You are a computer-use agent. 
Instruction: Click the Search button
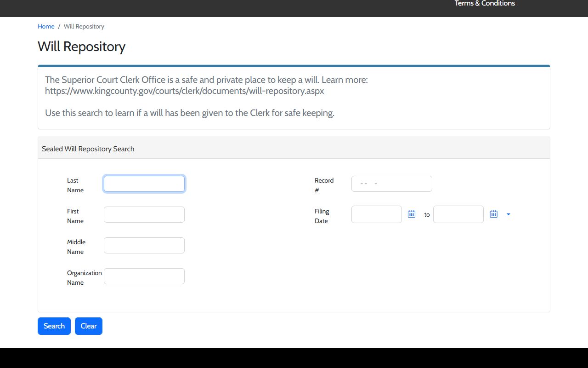(54, 326)
